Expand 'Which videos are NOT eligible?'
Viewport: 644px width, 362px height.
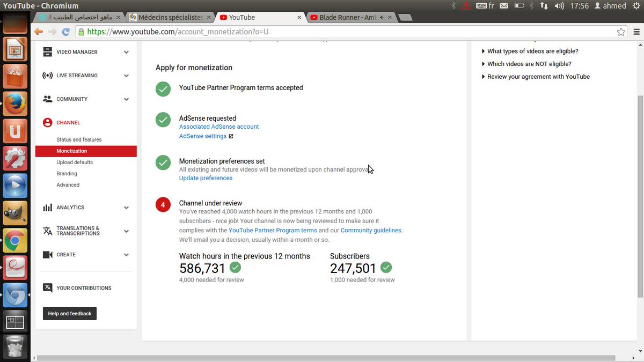click(526, 64)
